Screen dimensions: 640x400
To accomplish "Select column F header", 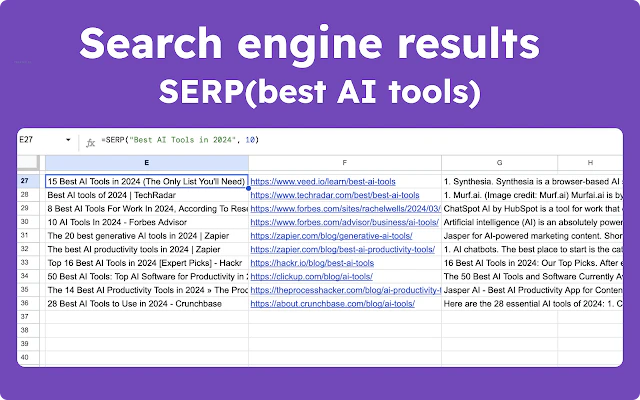I will [x=344, y=162].
